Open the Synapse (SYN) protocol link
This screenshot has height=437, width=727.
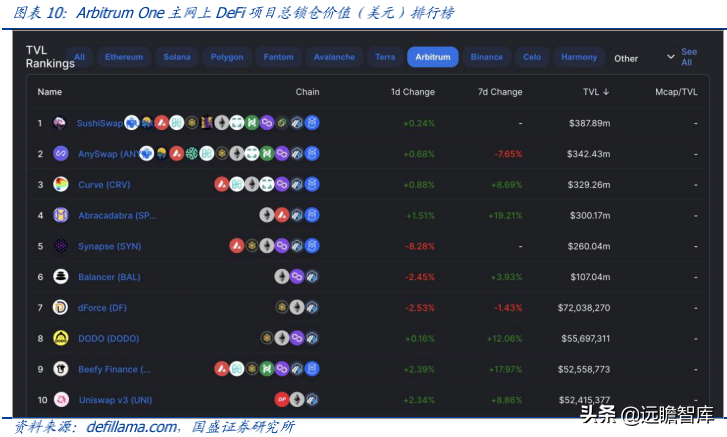(109, 246)
